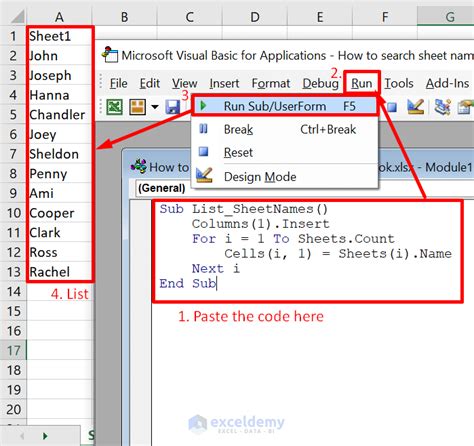474x446 pixels.
Task: Choose Reset from the Run menu
Action: [x=284, y=152]
